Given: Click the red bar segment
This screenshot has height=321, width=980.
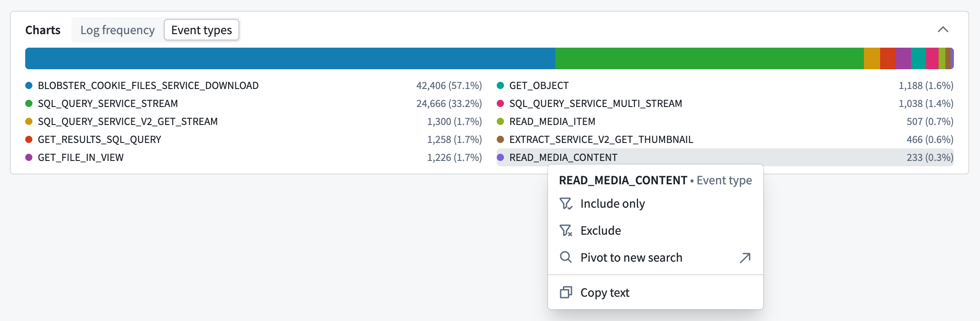Looking at the screenshot, I should pos(888,58).
